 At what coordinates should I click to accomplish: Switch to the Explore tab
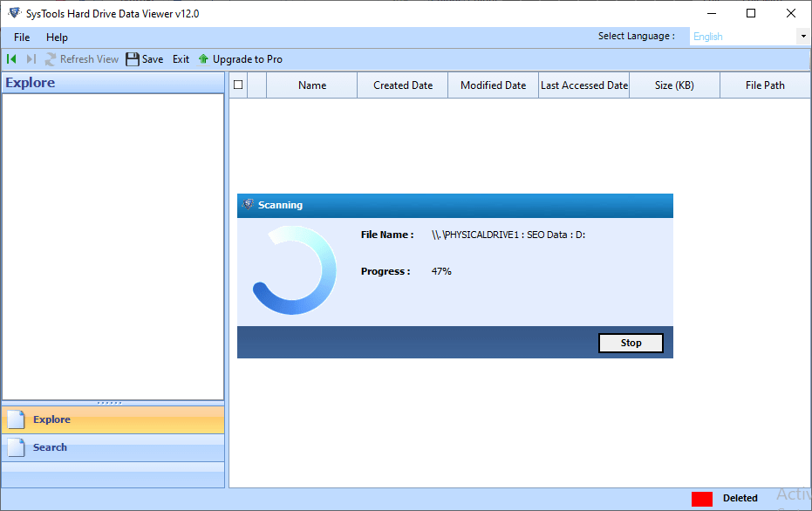click(x=113, y=419)
